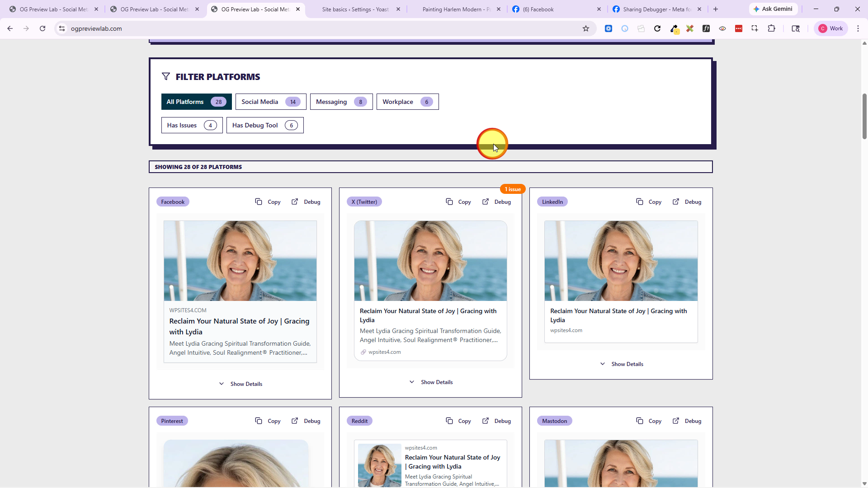Expand Show Details on LinkedIn card
The width and height of the screenshot is (868, 488).
pyautogui.click(x=621, y=364)
